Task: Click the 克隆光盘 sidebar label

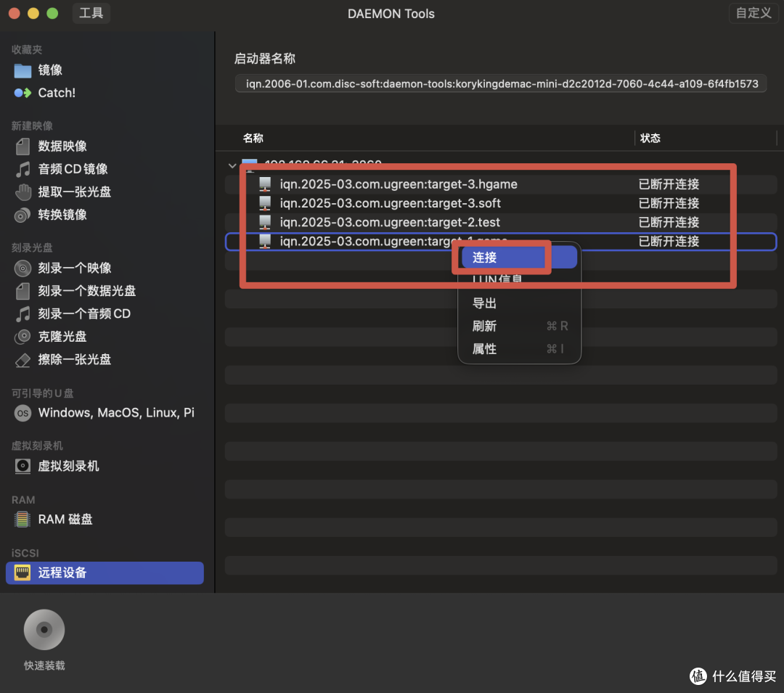Action: [x=62, y=337]
